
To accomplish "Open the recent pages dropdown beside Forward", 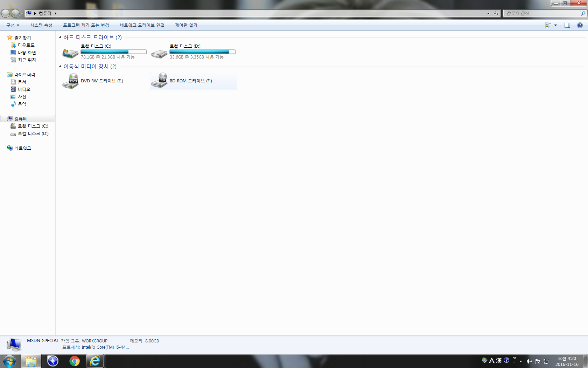I will [x=22, y=14].
